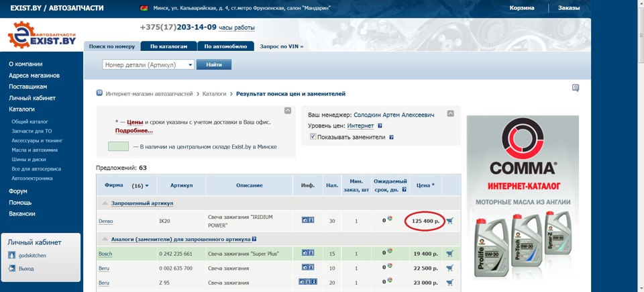644x292 pixels.
Task: Open Шины и диски in the sidebar
Action: [x=29, y=160]
